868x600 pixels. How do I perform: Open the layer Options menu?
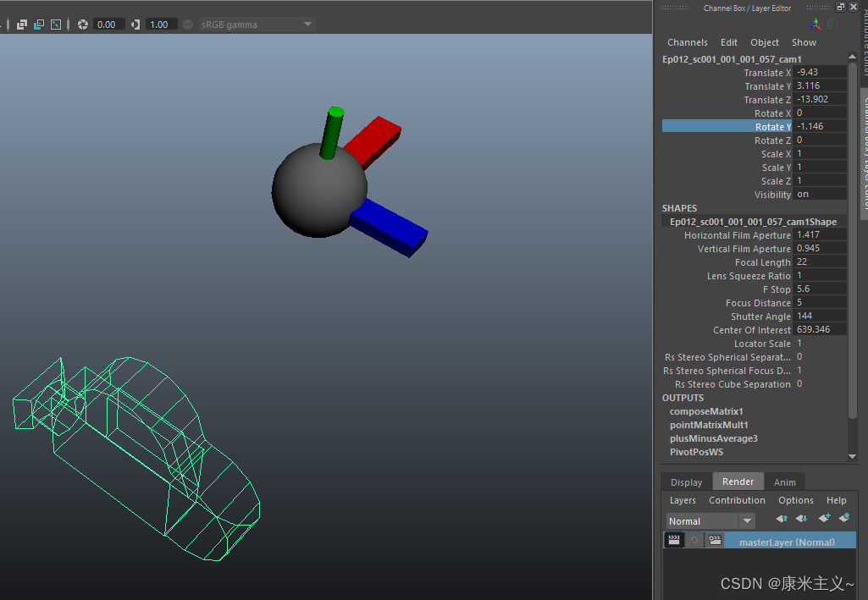tap(795, 500)
